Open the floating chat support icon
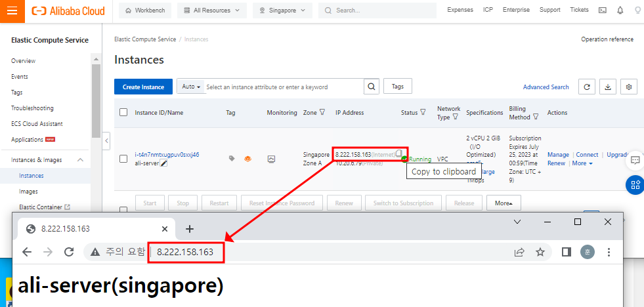Viewport: 644px width, 307px height. 635,161
